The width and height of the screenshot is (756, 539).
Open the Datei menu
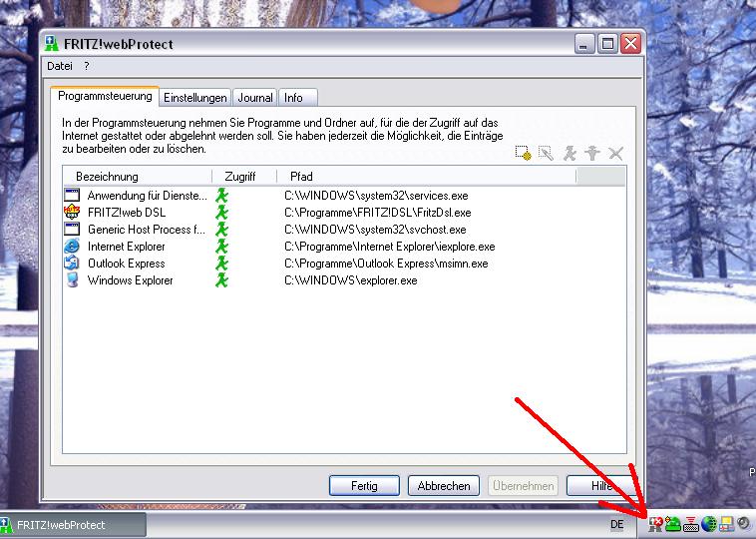(x=60, y=66)
